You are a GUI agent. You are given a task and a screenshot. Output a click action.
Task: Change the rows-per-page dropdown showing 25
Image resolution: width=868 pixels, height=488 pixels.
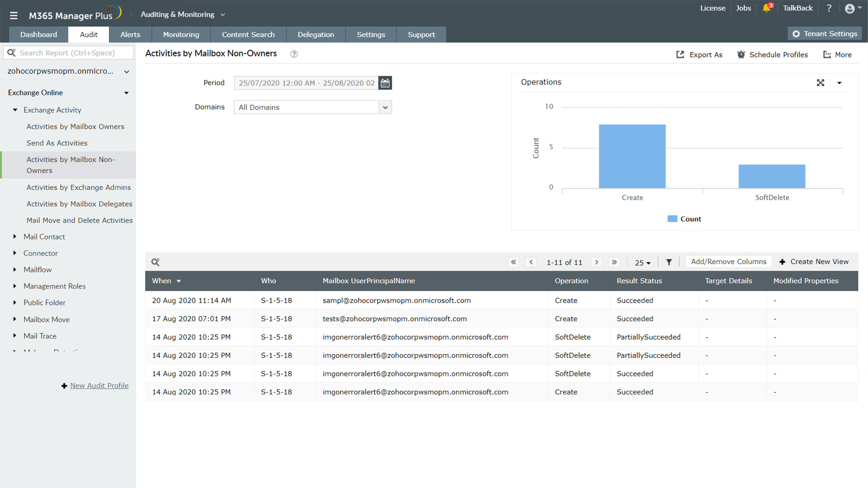[x=642, y=263]
